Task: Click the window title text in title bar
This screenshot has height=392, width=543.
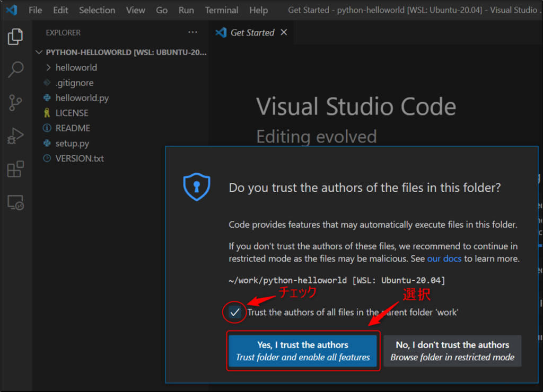Action: (x=414, y=10)
